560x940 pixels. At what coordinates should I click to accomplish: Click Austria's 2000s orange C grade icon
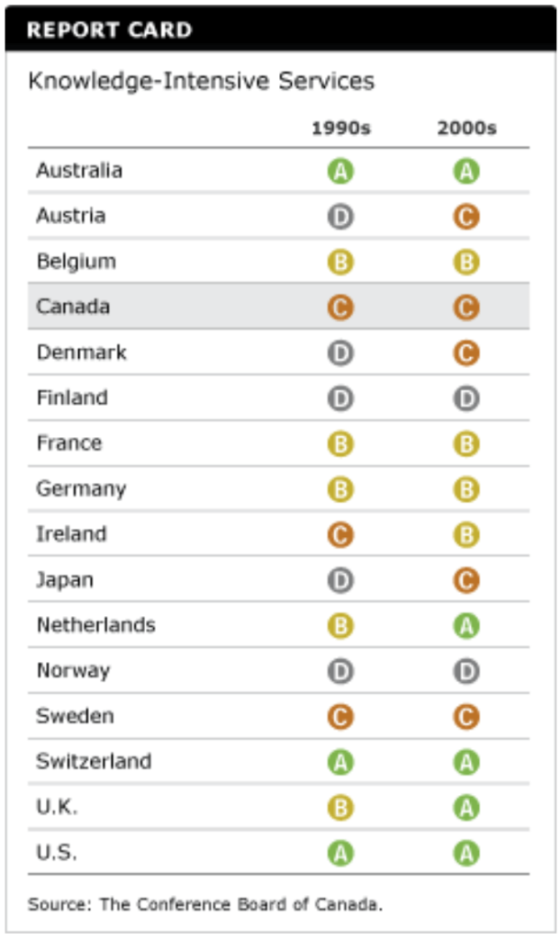point(466,217)
